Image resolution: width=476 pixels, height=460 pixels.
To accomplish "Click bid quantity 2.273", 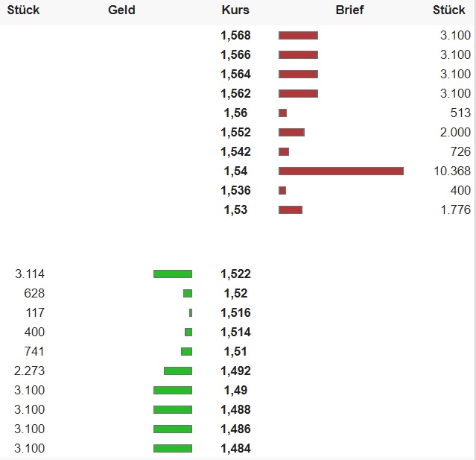I will (29, 371).
